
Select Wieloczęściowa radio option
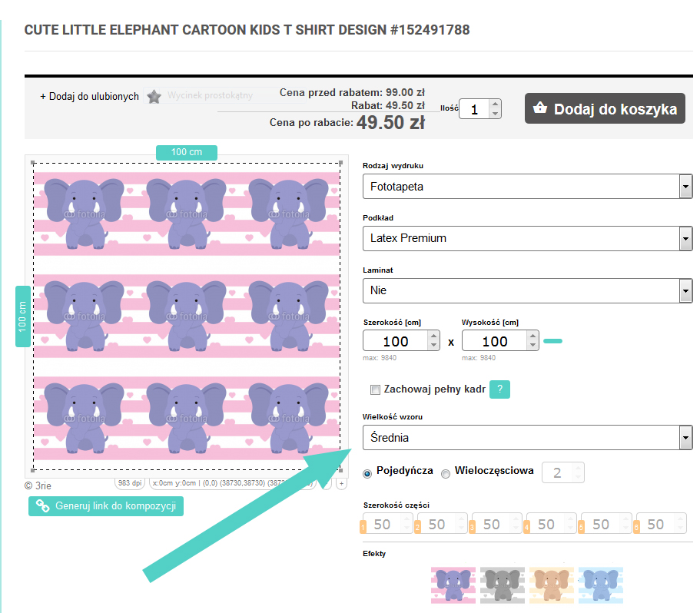pos(446,474)
